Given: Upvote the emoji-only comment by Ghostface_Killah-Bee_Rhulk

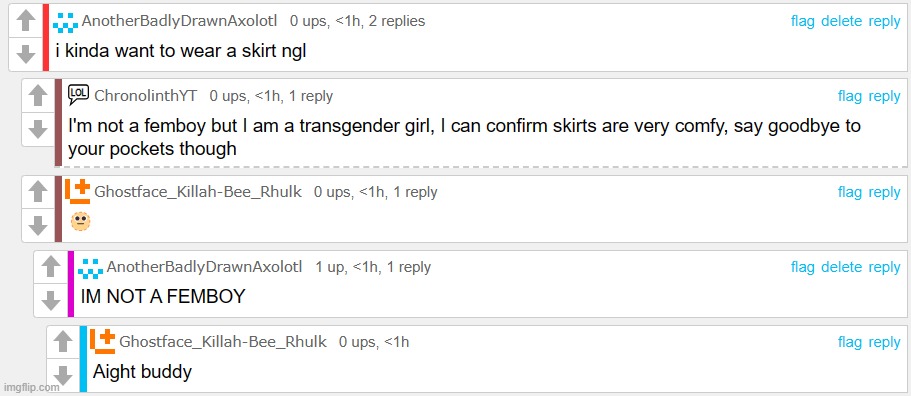Looking at the screenshot, I should click(x=38, y=191).
